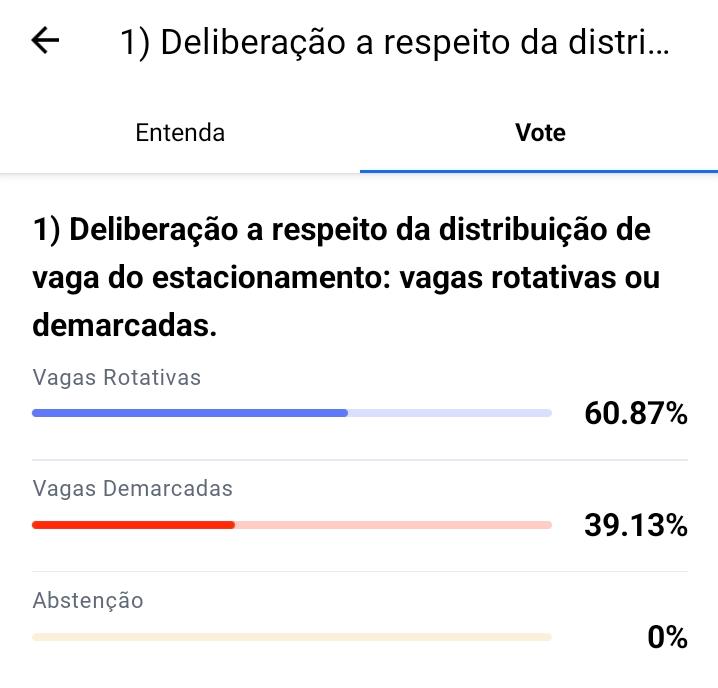Image resolution: width=718 pixels, height=688 pixels.
Task: Select the Abstenção option label
Action: (87, 601)
